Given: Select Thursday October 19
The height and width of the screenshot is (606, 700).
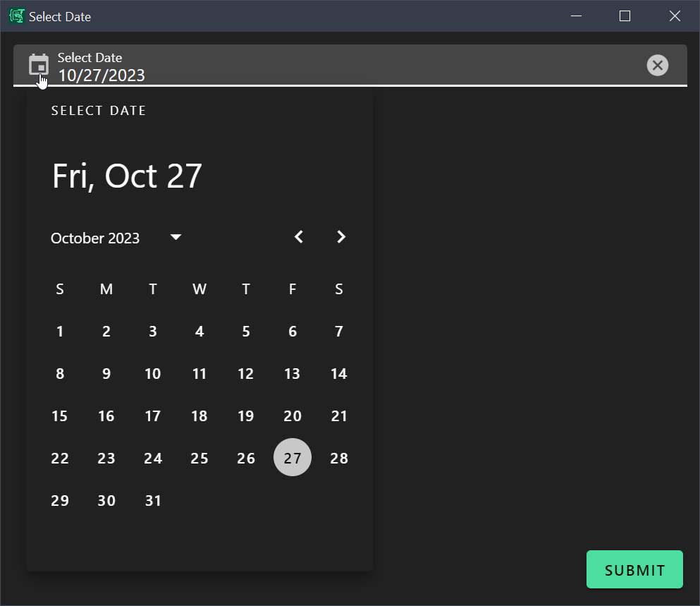Looking at the screenshot, I should pyautogui.click(x=246, y=416).
